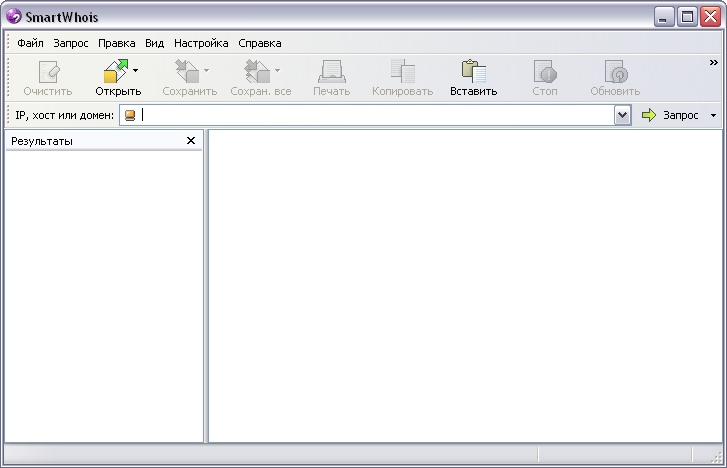Open the address history combo box dropdown
Viewport: 727px width, 468px height.
(622, 115)
